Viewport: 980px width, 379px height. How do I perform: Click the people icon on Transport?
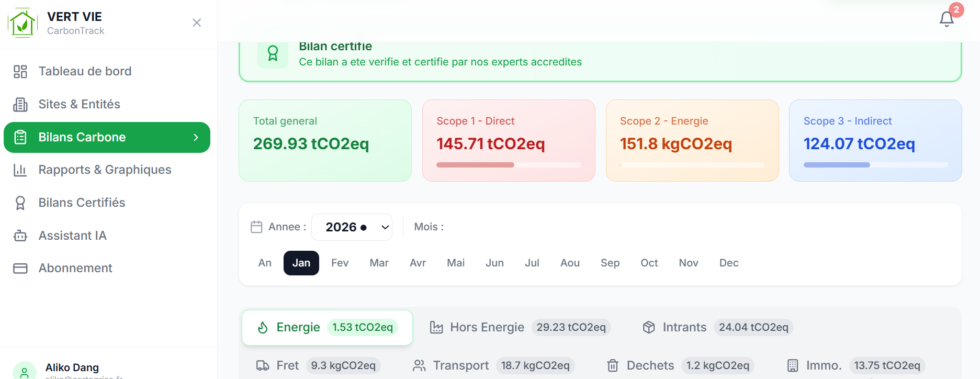(x=419, y=365)
